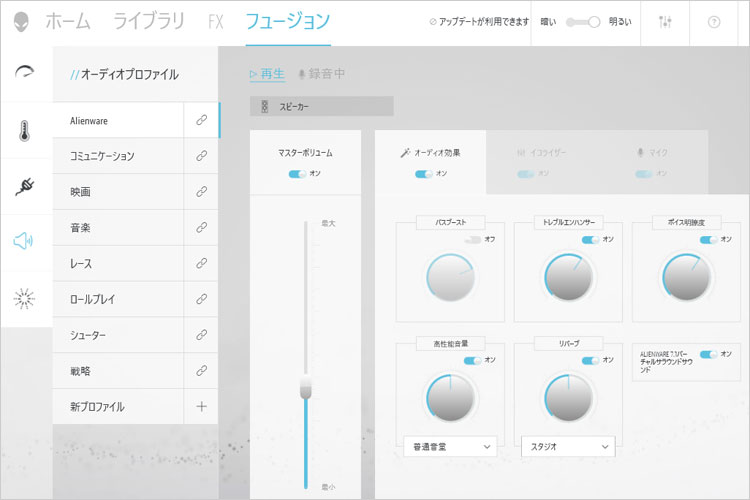Go to the ライブラリ tab

[149, 22]
